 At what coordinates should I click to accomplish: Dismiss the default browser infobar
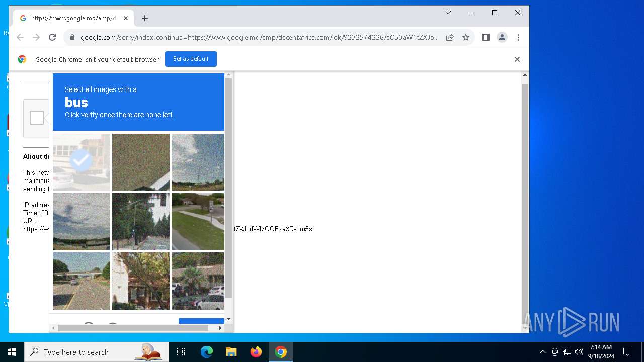click(x=517, y=59)
